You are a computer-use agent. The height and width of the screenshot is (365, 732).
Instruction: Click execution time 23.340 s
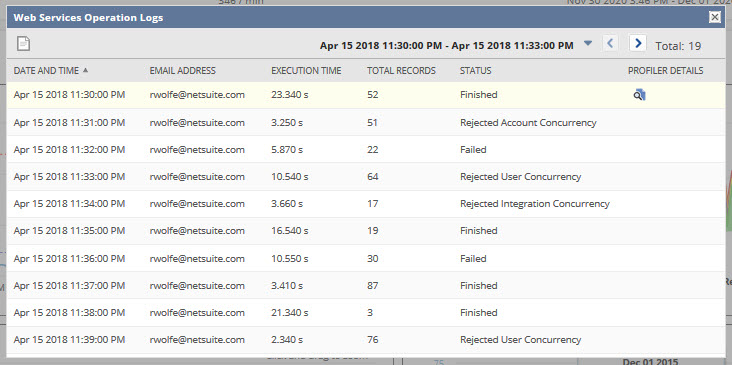click(x=289, y=95)
